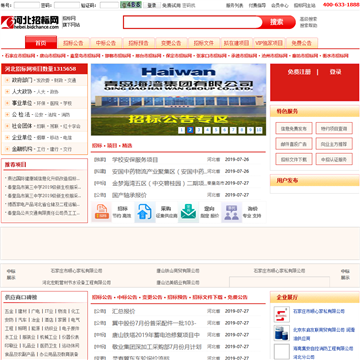Click the captcha verification code image

pyautogui.click(x=131, y=5)
